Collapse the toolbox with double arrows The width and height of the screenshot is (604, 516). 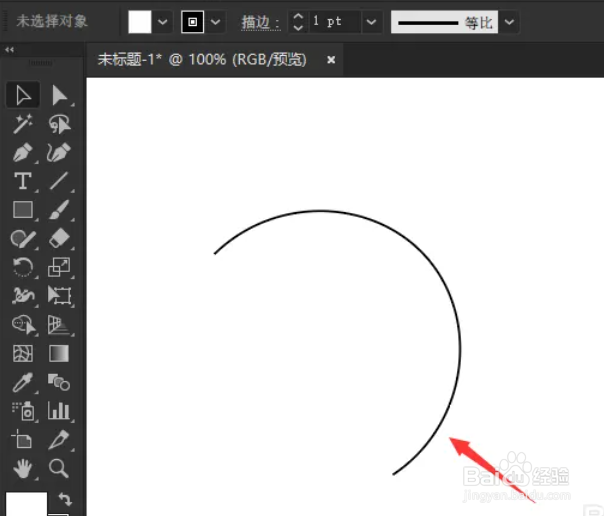pos(9,50)
